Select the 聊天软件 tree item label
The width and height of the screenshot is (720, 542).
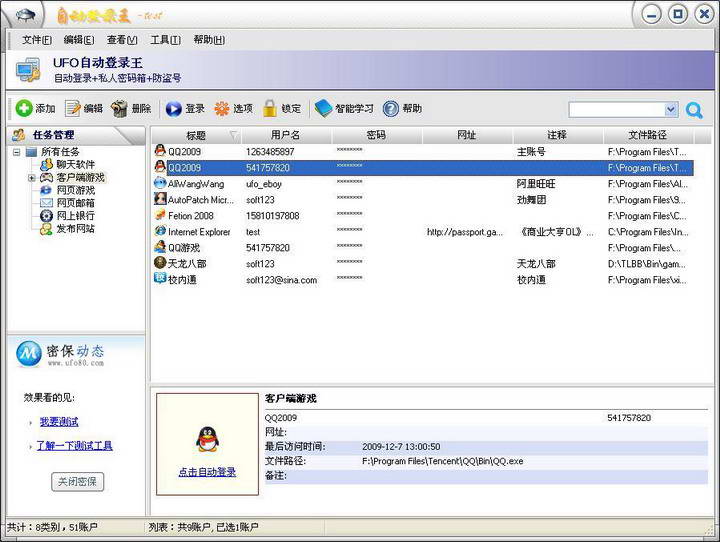(x=76, y=164)
